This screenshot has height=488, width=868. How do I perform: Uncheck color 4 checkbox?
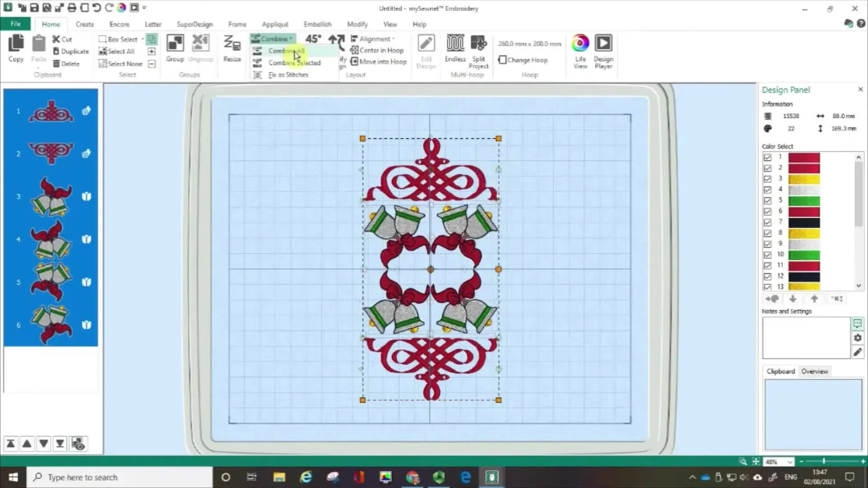coord(768,190)
